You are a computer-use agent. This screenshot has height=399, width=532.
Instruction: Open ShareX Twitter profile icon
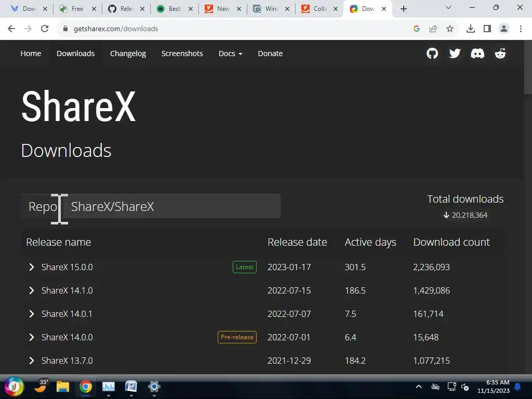click(455, 54)
